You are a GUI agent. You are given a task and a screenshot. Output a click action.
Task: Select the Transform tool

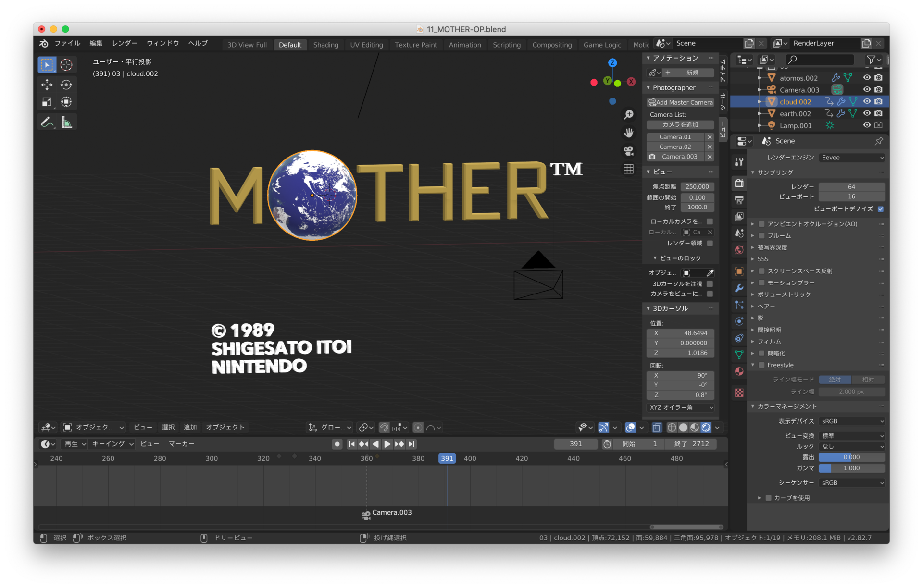click(66, 102)
